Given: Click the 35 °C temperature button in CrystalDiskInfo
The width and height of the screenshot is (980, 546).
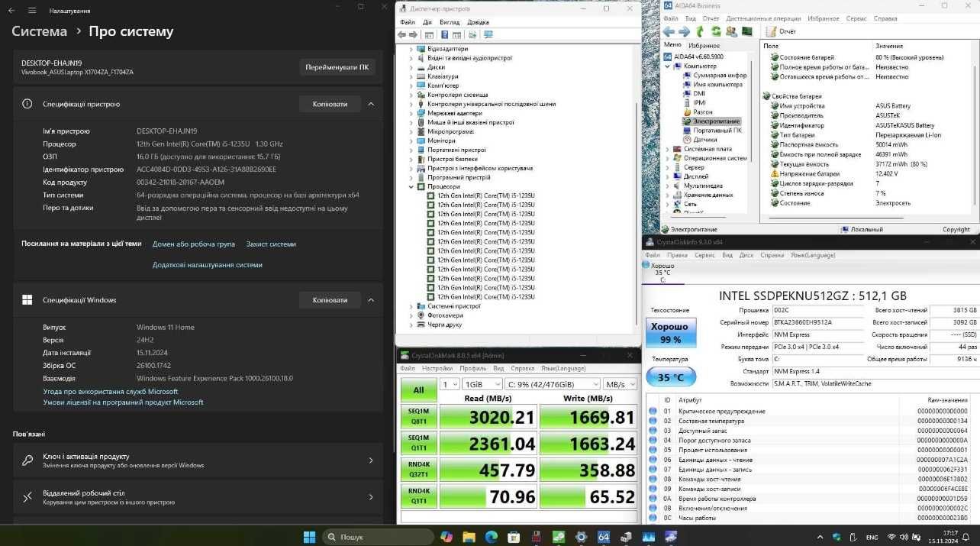Looking at the screenshot, I should 669,377.
